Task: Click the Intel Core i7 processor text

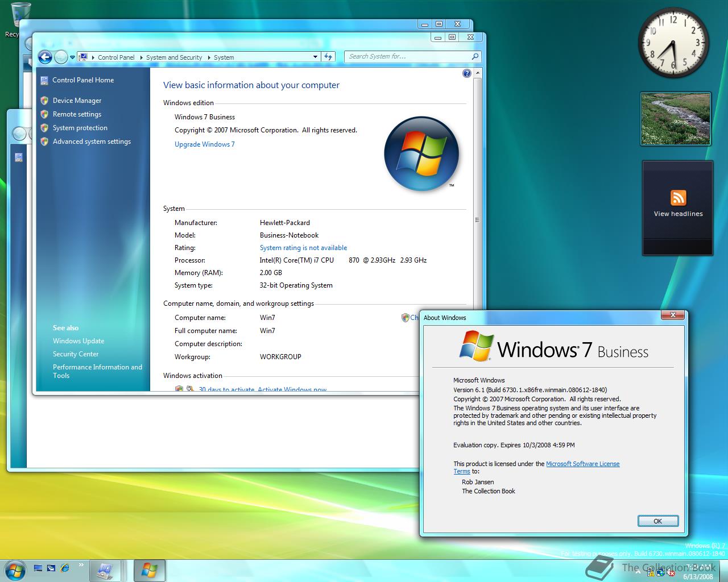Action: [x=343, y=260]
